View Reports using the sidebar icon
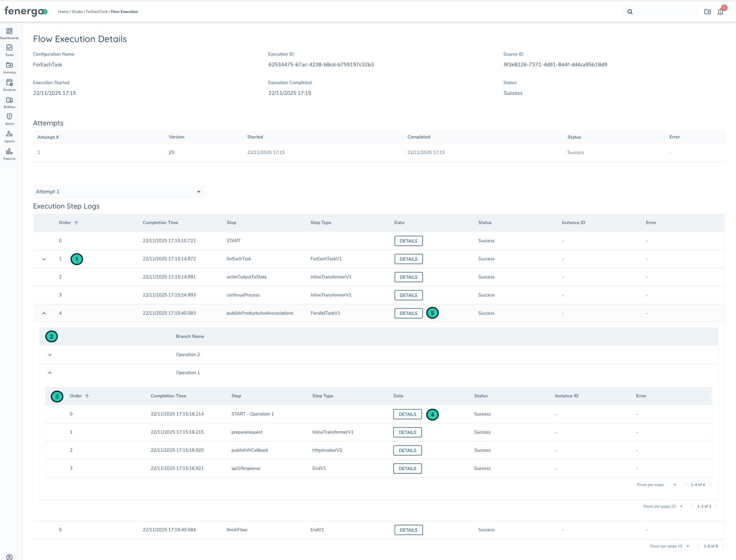736x560 pixels. [x=9, y=153]
